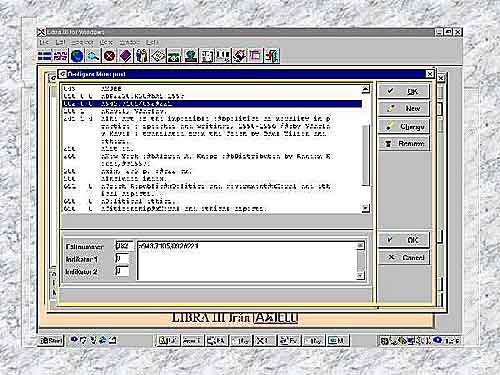The height and width of the screenshot is (375, 500).
Task: Click the people (borrowers) toolbar icon
Action: pyautogui.click(x=142, y=56)
